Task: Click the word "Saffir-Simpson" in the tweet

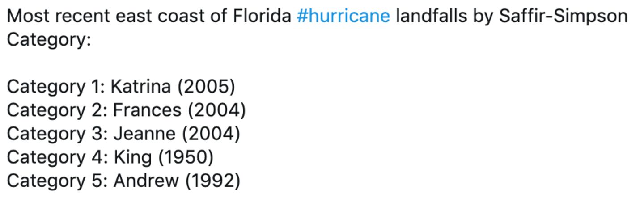Action: tap(563, 17)
